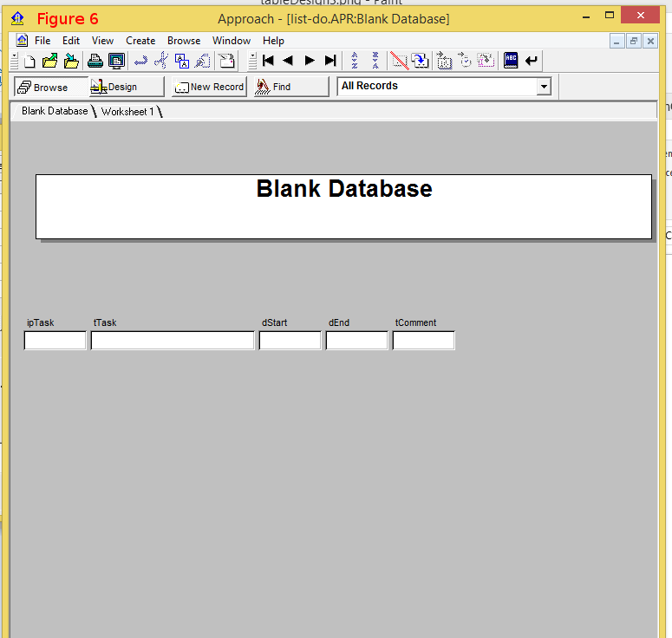
Task: Click the Find button
Action: (291, 87)
